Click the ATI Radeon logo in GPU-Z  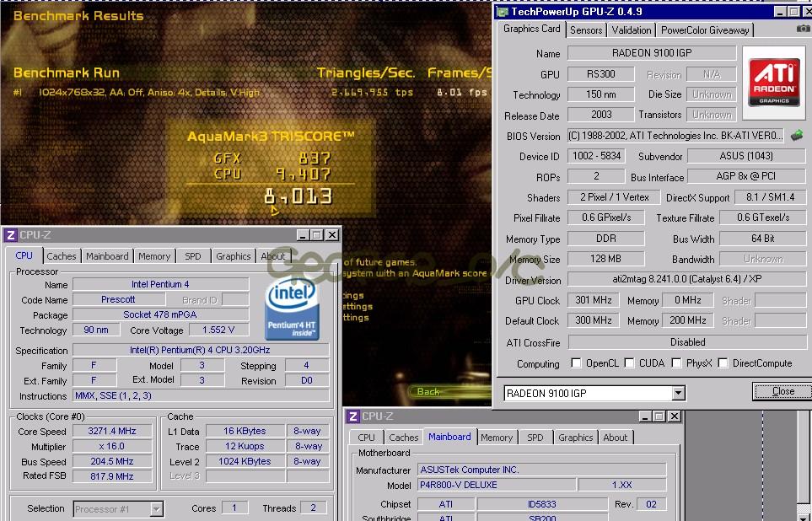click(774, 83)
